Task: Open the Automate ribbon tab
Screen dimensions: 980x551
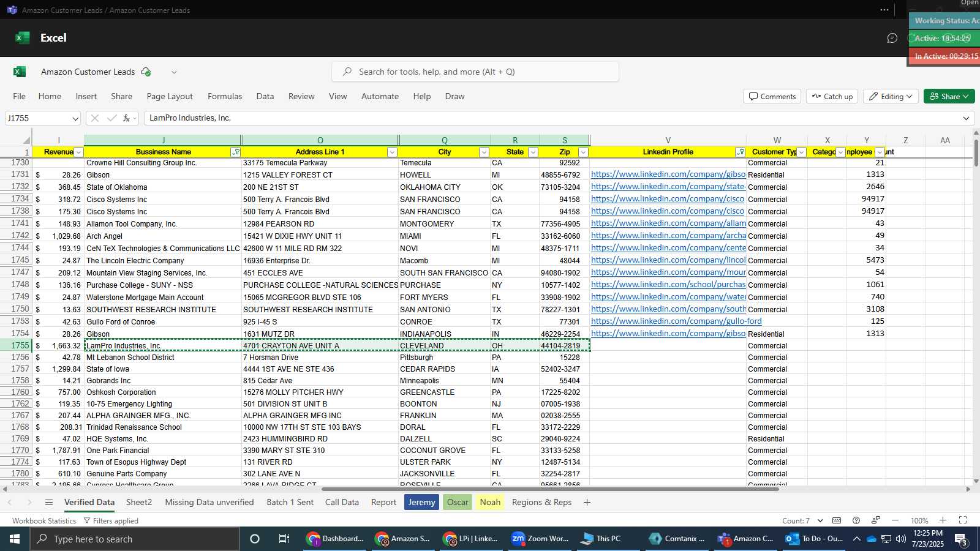Action: (x=380, y=96)
